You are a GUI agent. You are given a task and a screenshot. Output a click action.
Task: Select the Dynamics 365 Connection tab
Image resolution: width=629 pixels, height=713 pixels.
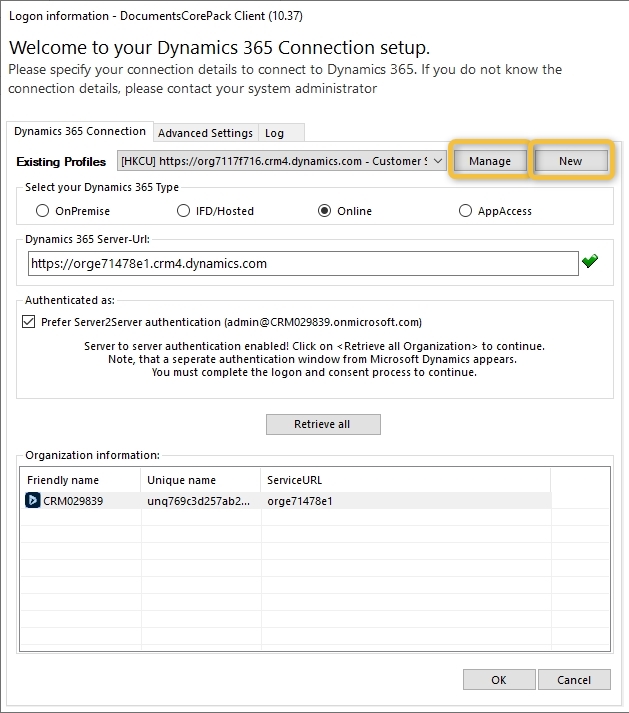(x=80, y=132)
